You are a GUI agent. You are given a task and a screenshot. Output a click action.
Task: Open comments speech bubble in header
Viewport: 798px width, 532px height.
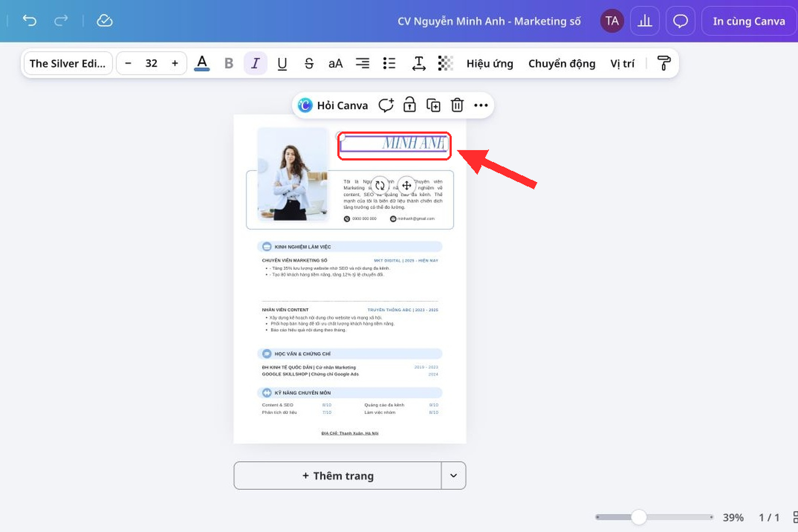[681, 21]
